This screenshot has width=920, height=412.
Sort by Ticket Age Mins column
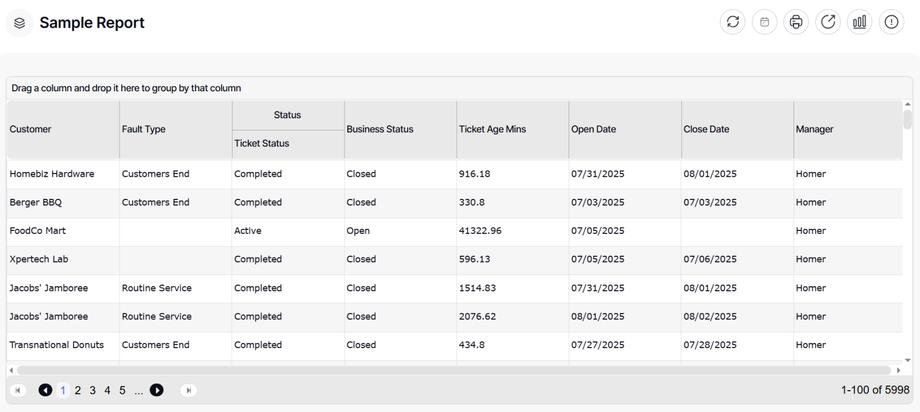pos(492,129)
